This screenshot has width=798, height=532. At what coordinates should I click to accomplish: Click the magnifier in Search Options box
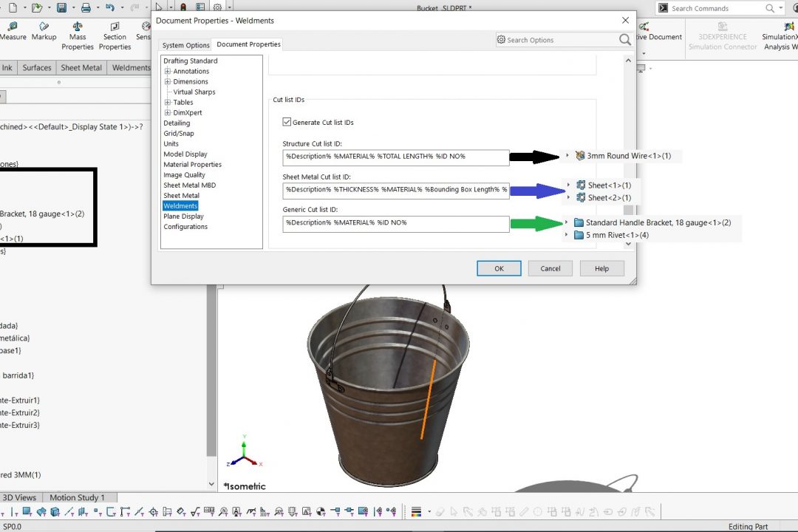(x=624, y=40)
